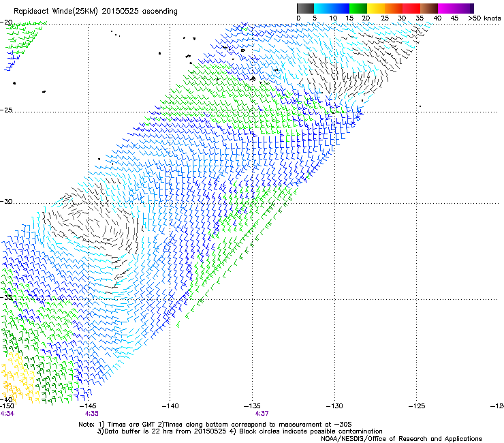The width and height of the screenshot is (504, 443).
Task: Click the purple '4:34' time label
Action: pyautogui.click(x=7, y=414)
